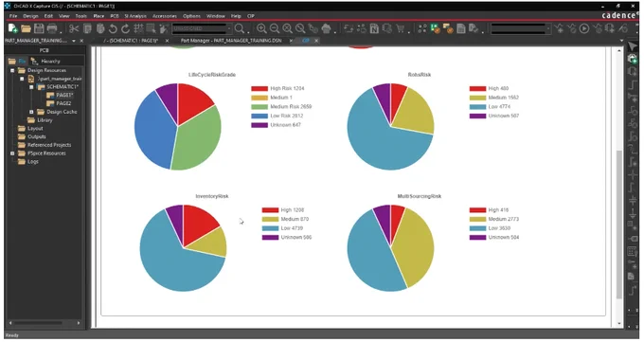644x342 pixels.
Task: Select the Referenced Projects folder
Action: click(x=49, y=145)
